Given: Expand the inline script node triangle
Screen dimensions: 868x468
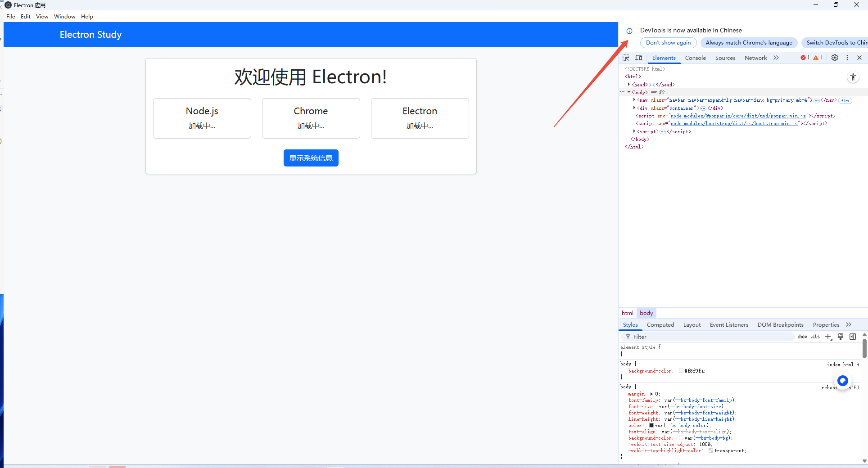Looking at the screenshot, I should (x=634, y=131).
